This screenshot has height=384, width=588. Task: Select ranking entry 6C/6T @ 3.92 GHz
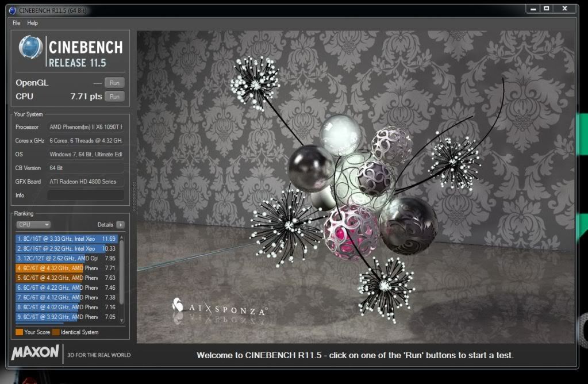67,317
